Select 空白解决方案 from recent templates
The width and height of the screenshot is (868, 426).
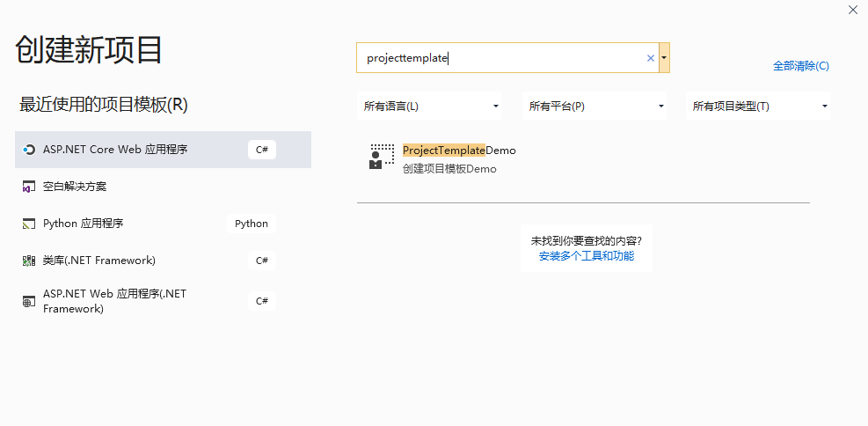[163, 187]
